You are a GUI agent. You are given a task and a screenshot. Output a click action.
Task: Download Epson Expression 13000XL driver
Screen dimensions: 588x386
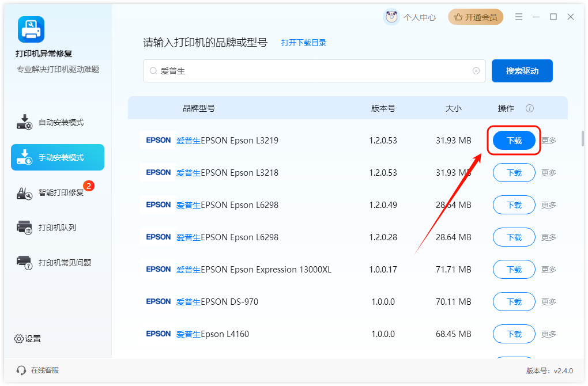(x=514, y=270)
